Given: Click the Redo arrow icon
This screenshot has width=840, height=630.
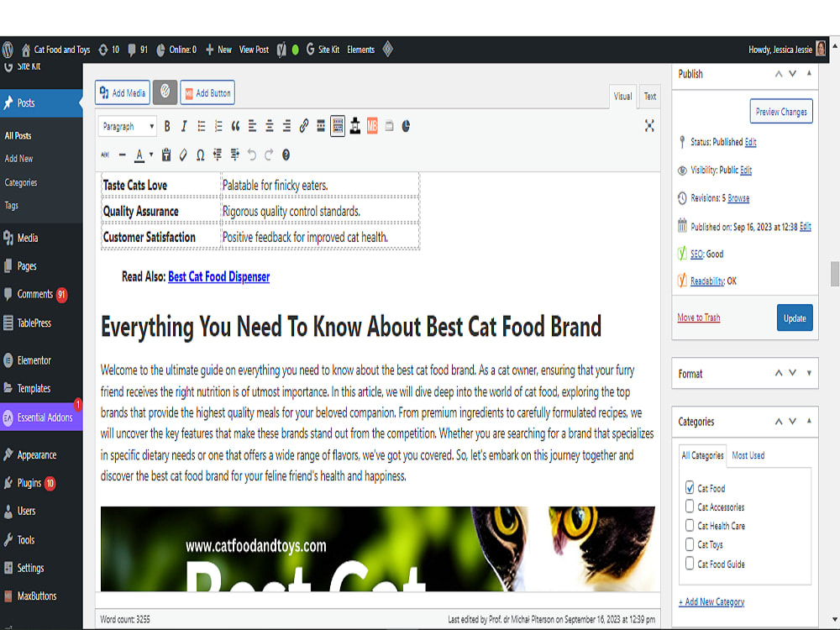Looking at the screenshot, I should click(269, 155).
